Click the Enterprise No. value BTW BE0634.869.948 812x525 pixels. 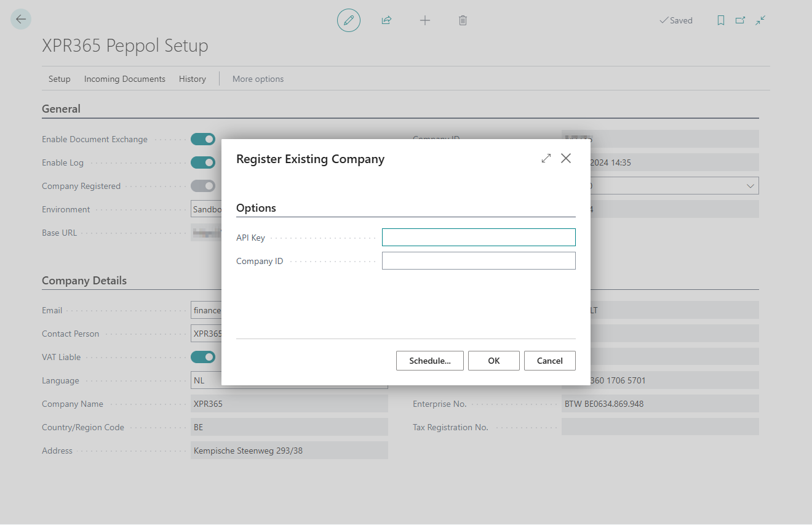[x=660, y=404]
